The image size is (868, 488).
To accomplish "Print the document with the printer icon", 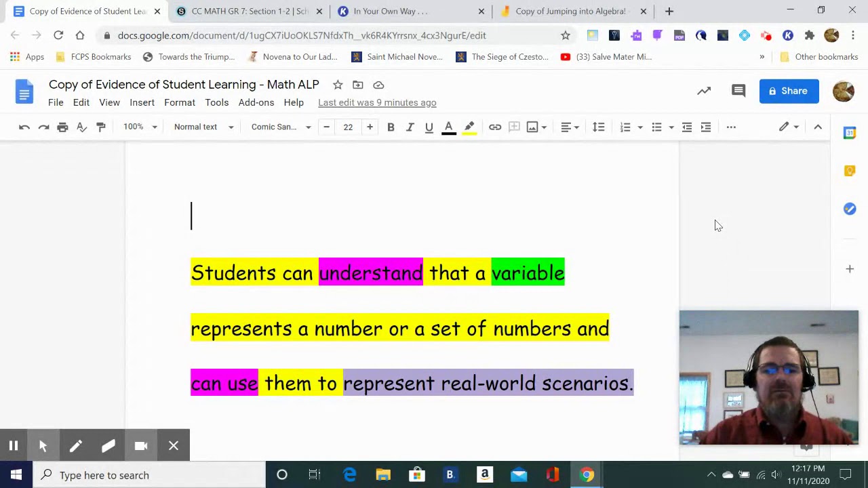I will pyautogui.click(x=62, y=127).
